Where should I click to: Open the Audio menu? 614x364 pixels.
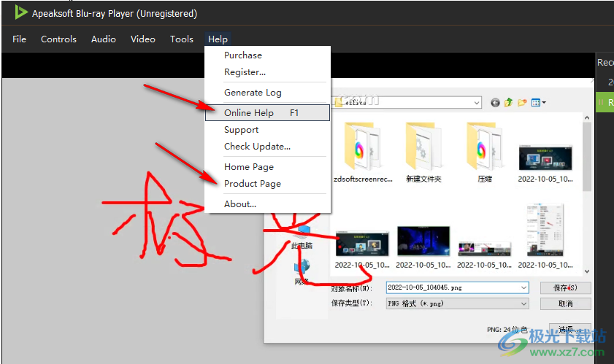(104, 39)
